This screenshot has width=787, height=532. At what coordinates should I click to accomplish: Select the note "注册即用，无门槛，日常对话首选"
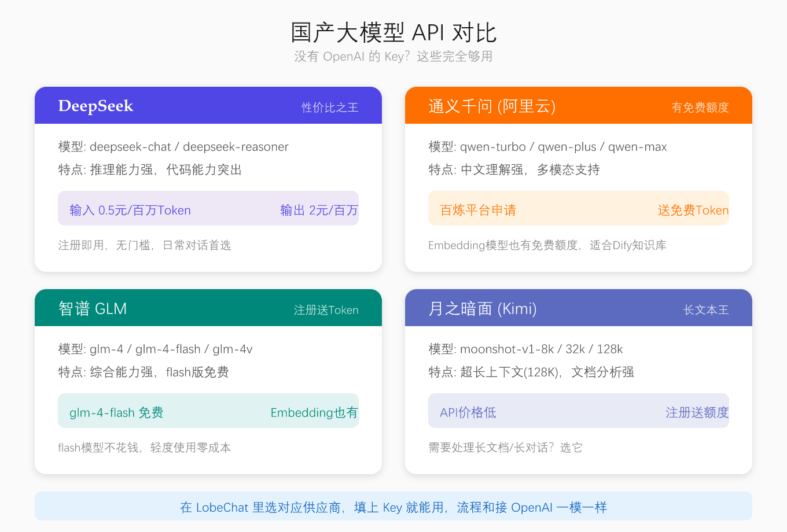pyautogui.click(x=145, y=245)
